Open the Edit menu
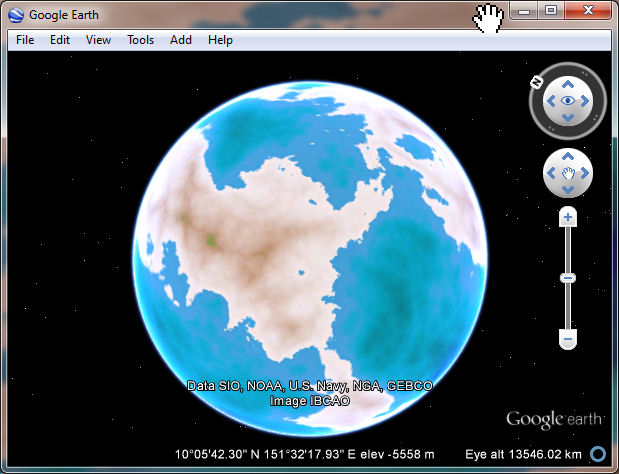The image size is (619, 474). click(60, 40)
